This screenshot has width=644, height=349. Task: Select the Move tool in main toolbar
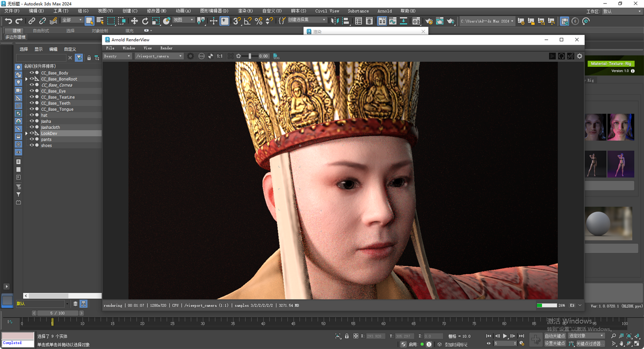(134, 21)
